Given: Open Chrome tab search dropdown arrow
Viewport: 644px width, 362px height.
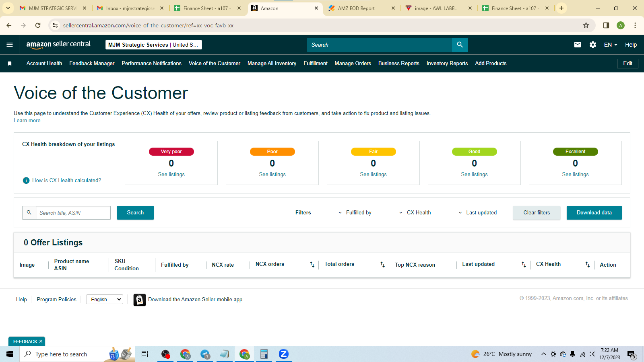Looking at the screenshot, I should tap(8, 8).
